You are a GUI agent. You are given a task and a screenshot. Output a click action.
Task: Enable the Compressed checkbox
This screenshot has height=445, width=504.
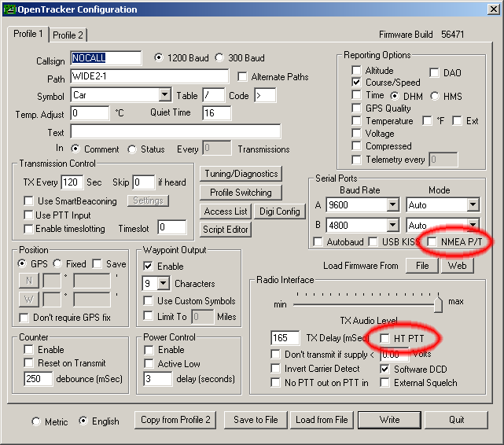click(356, 146)
